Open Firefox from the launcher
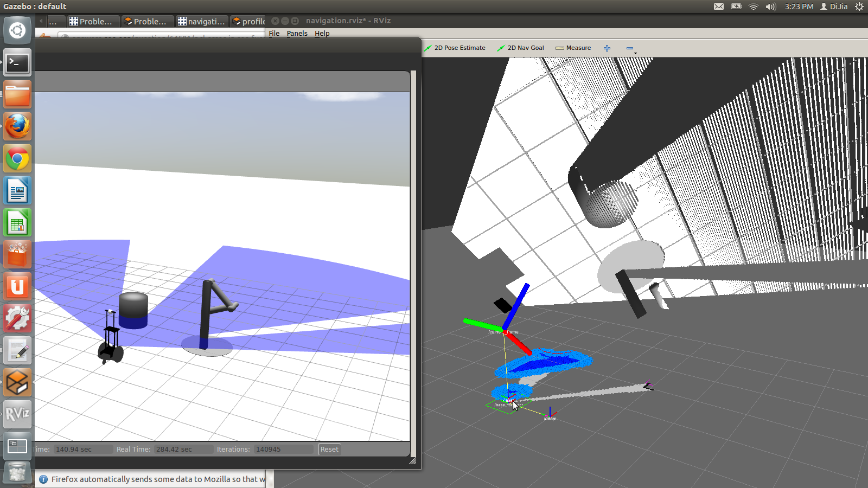 coord(17,127)
